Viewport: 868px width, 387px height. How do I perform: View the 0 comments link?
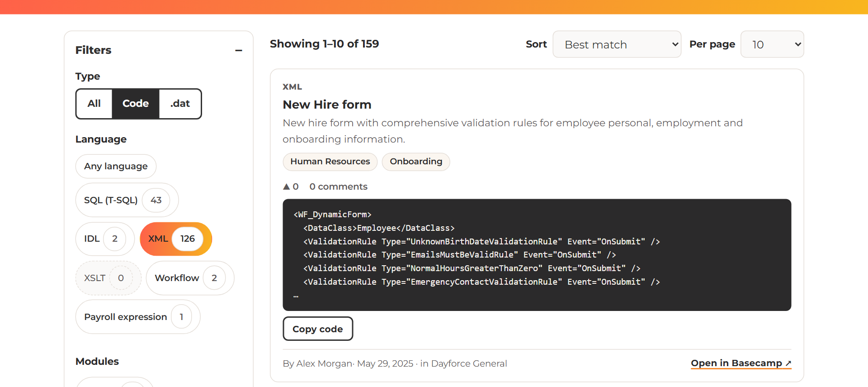coord(338,186)
